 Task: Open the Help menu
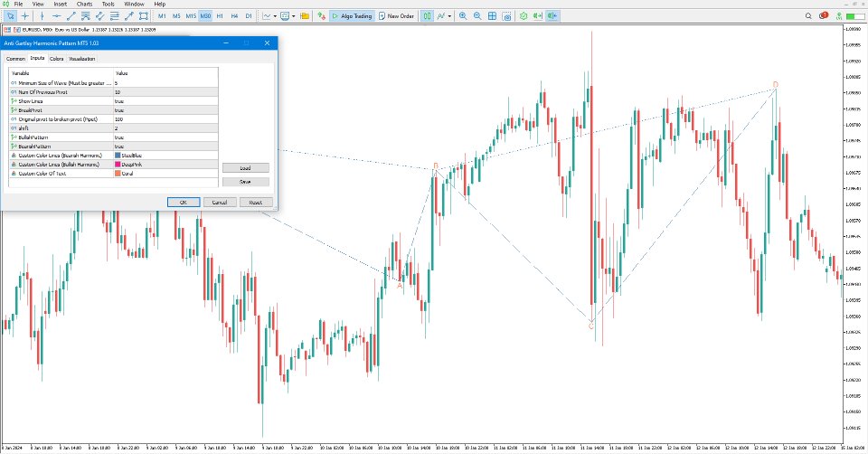coord(159,4)
